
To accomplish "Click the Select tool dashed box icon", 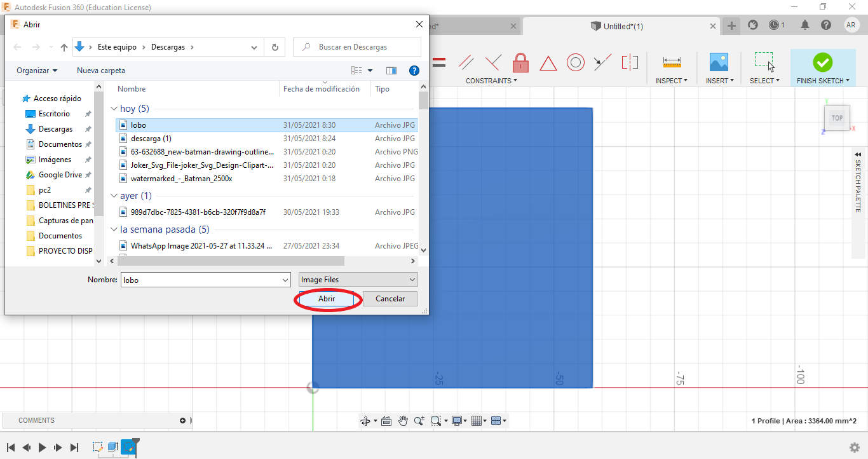I will 764,62.
